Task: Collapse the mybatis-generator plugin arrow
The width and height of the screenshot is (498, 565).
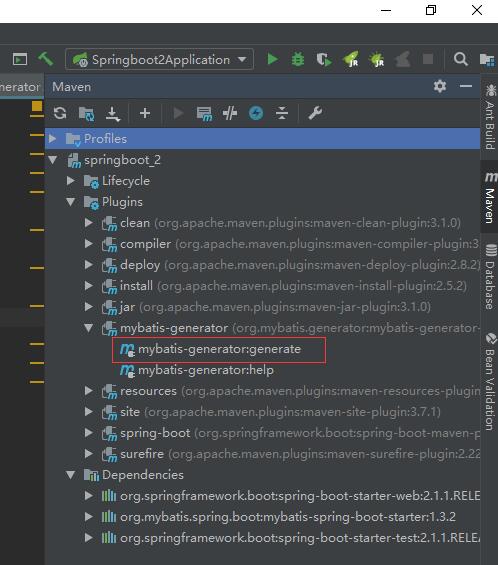Action: [x=89, y=328]
